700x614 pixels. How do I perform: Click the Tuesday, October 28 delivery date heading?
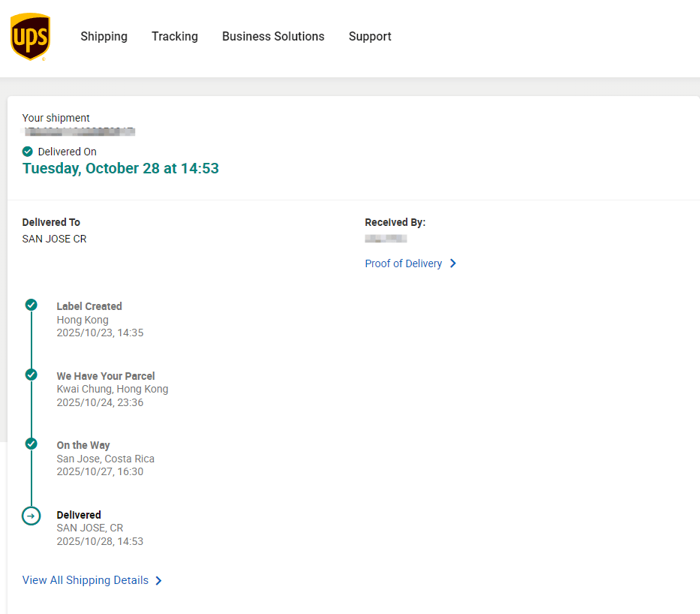tap(121, 168)
